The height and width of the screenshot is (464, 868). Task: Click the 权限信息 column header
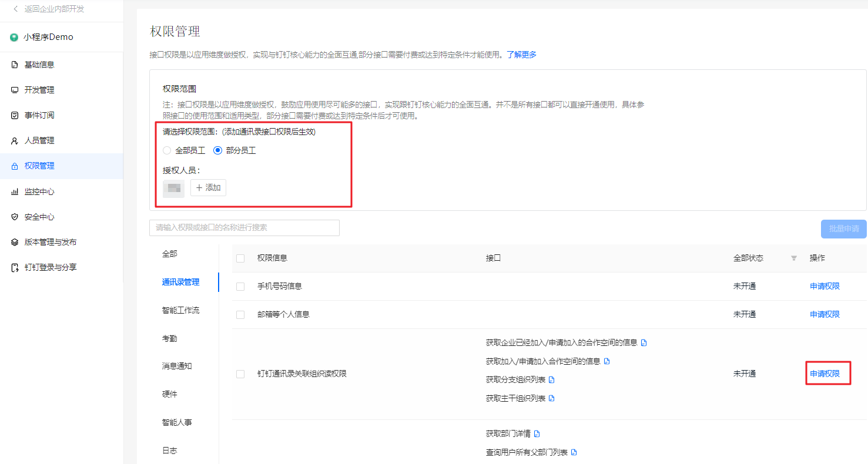pyautogui.click(x=272, y=258)
